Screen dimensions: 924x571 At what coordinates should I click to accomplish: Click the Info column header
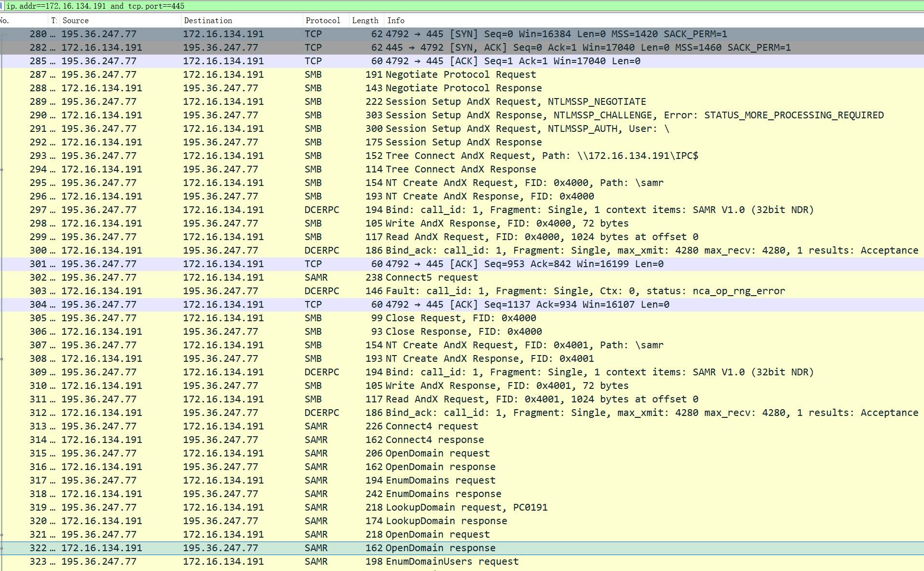click(654, 20)
